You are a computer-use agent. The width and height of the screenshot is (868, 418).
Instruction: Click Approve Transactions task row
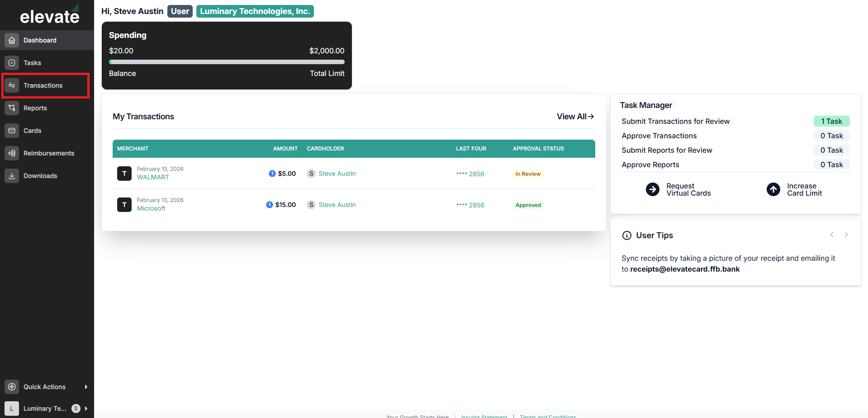point(736,136)
